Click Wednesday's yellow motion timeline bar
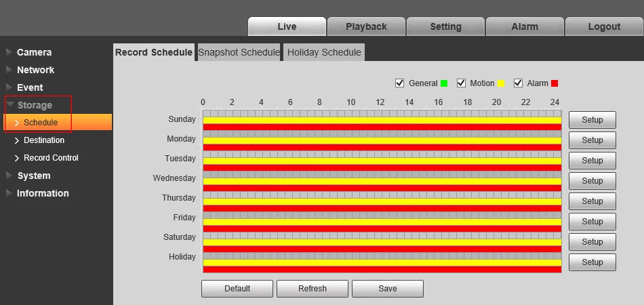 coord(382,181)
